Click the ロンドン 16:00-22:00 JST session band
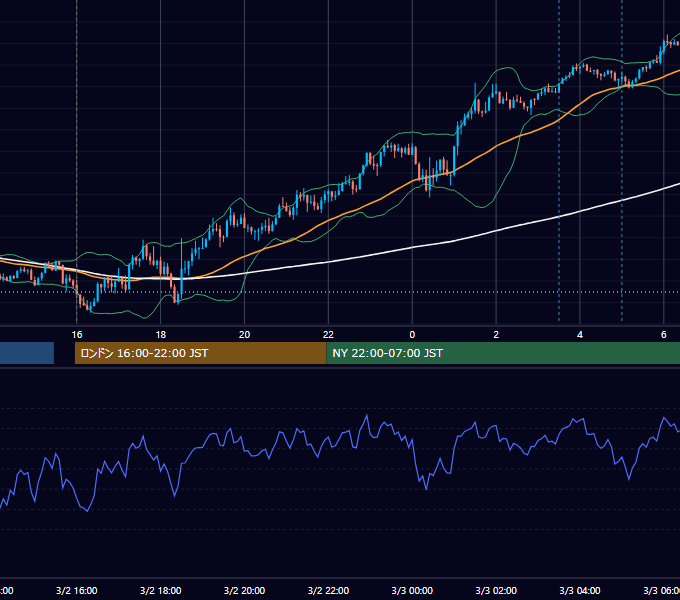The image size is (680, 600). [x=200, y=353]
